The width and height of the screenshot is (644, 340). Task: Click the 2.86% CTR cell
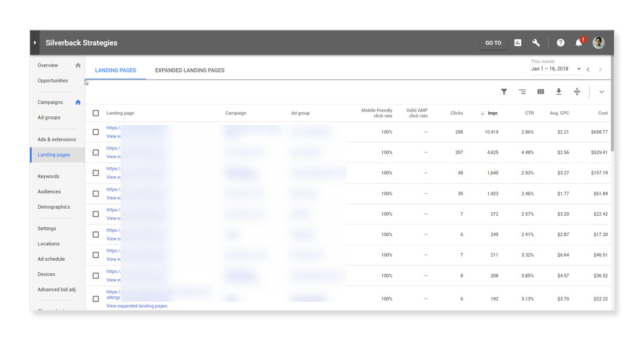click(x=527, y=132)
